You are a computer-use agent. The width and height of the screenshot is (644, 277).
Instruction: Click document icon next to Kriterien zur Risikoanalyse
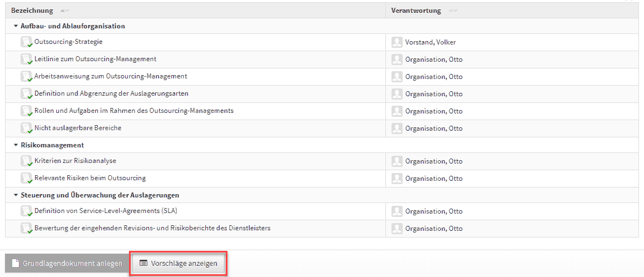(x=26, y=161)
